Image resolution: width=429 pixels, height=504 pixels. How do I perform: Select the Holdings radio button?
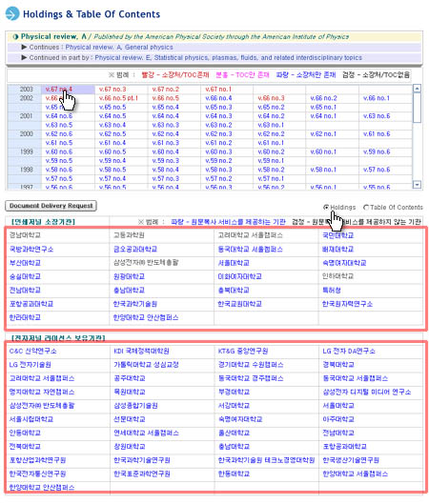(326, 208)
